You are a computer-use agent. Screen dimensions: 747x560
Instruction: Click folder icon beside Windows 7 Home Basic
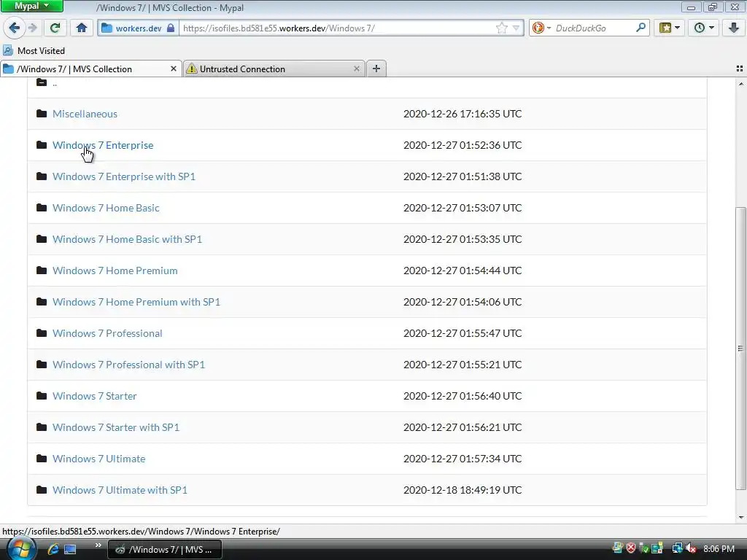click(42, 208)
